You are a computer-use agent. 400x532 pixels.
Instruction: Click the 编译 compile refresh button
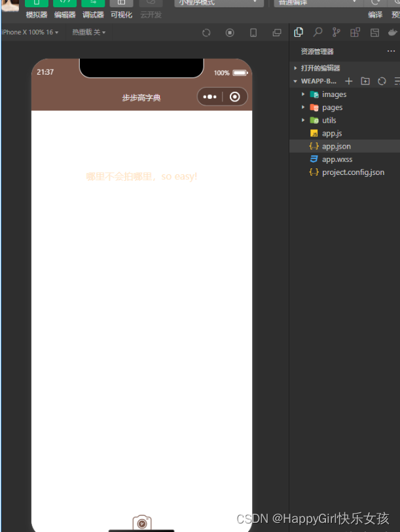pos(375,4)
